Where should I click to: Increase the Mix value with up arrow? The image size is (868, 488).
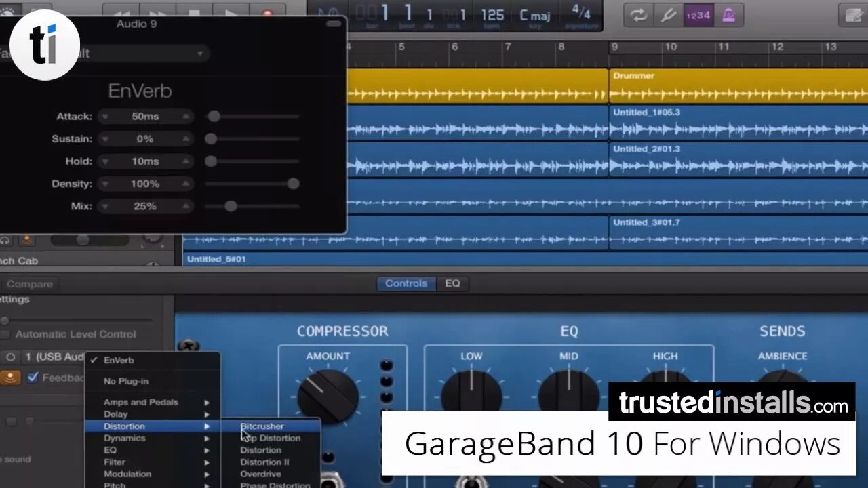186,206
